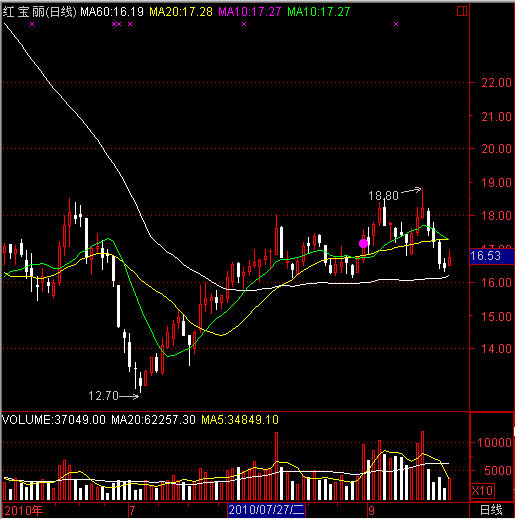Click the 12.70 low price annotation
Screen dimensions: 515x519
103,396
